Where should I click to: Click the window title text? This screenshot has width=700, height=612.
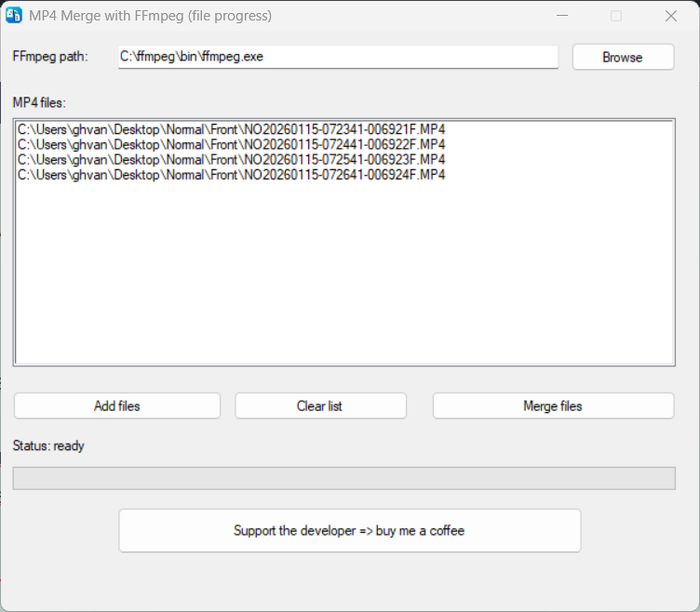(151, 16)
